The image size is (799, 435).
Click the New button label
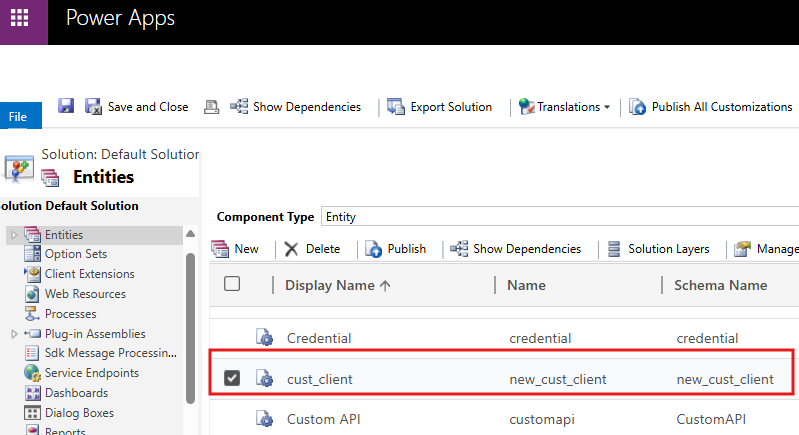click(x=247, y=249)
